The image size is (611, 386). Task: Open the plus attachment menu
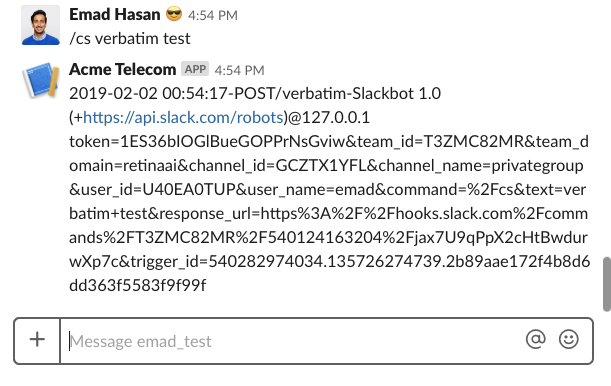pyautogui.click(x=37, y=339)
